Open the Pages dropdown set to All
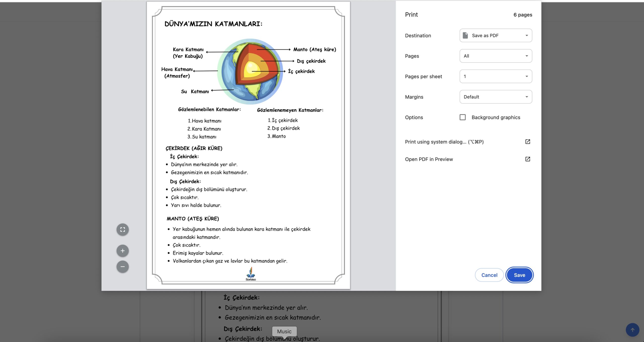 tap(496, 56)
